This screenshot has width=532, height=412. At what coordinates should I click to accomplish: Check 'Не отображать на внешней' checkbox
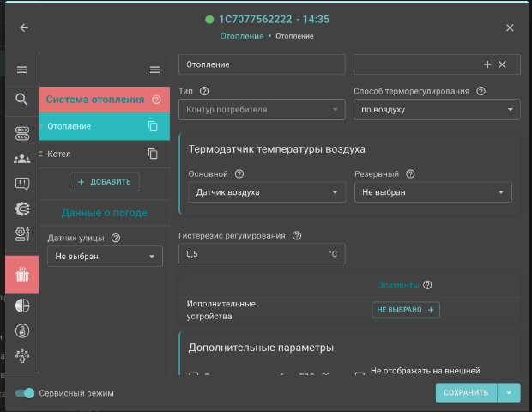pos(360,375)
